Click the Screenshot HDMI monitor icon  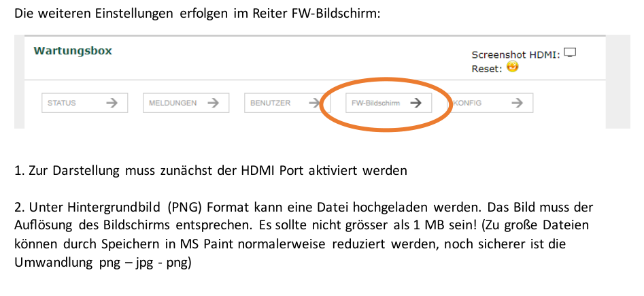570,52
